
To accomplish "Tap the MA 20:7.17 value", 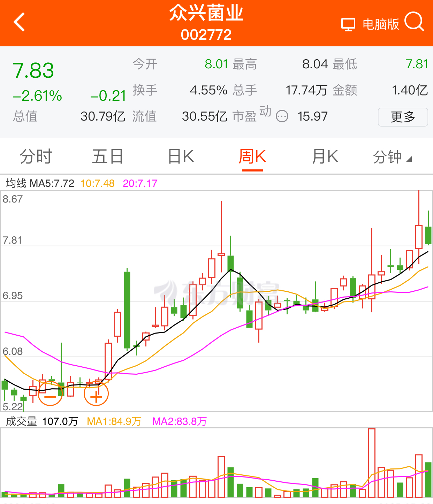I will [140, 183].
